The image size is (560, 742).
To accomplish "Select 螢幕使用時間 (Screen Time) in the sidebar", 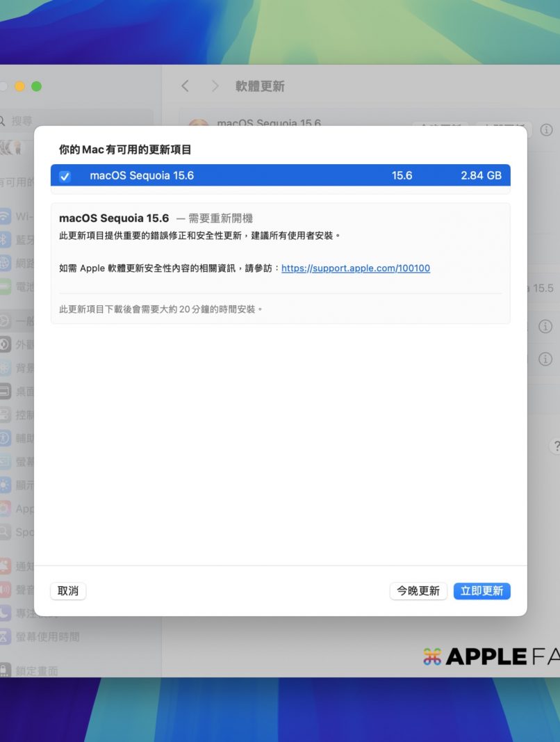I will (47, 636).
